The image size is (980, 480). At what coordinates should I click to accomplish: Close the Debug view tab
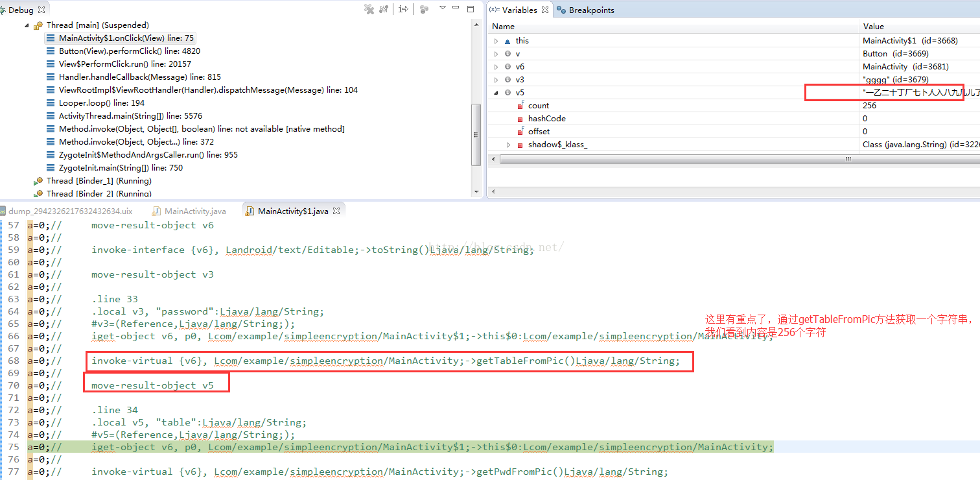tap(41, 10)
